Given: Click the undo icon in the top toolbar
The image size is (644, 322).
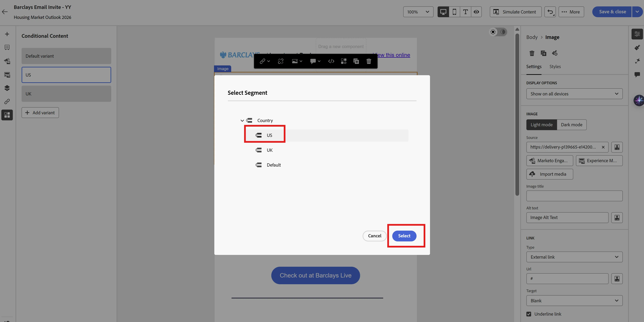Looking at the screenshot, I should click(x=550, y=12).
